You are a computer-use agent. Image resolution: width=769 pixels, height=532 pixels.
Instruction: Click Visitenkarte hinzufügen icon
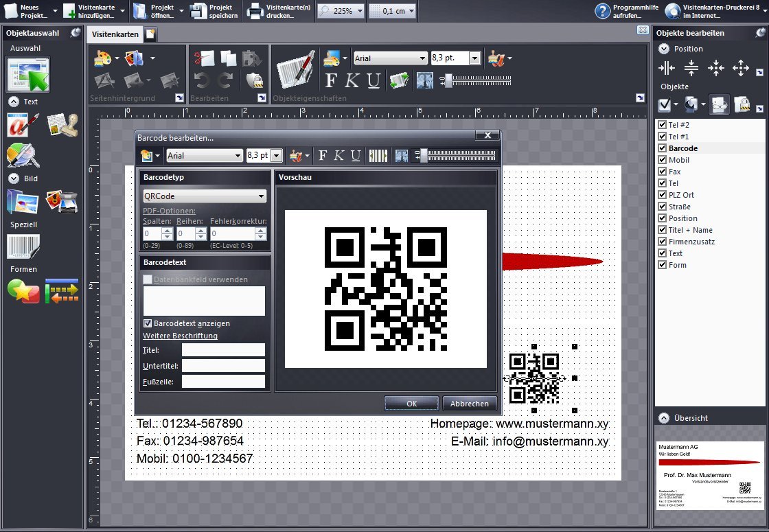coord(69,11)
